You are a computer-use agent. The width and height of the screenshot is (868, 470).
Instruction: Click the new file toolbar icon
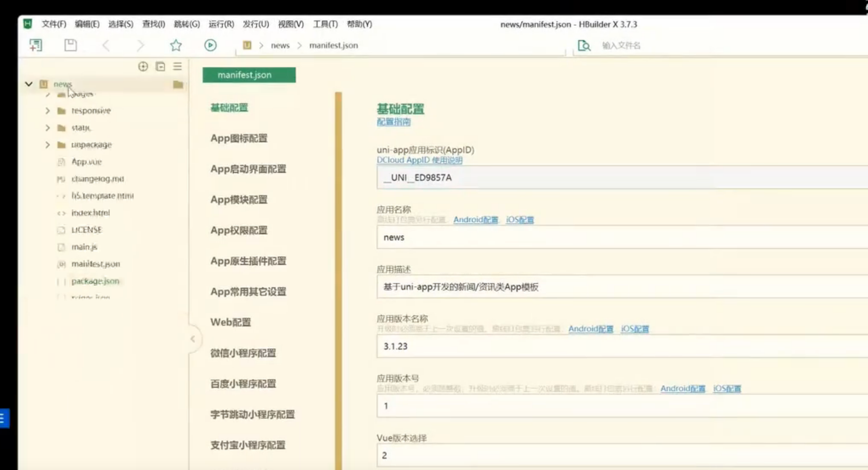pyautogui.click(x=35, y=45)
